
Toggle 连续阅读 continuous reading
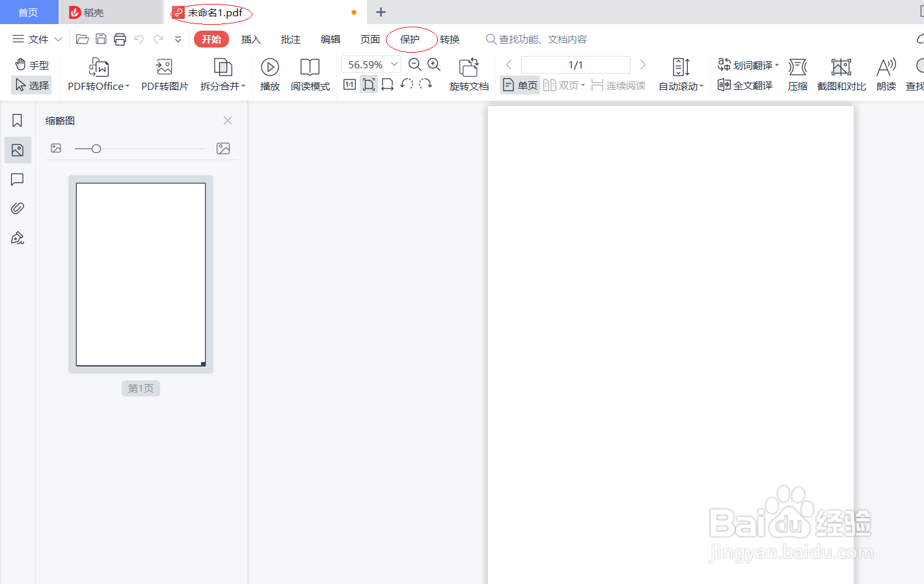(x=618, y=85)
